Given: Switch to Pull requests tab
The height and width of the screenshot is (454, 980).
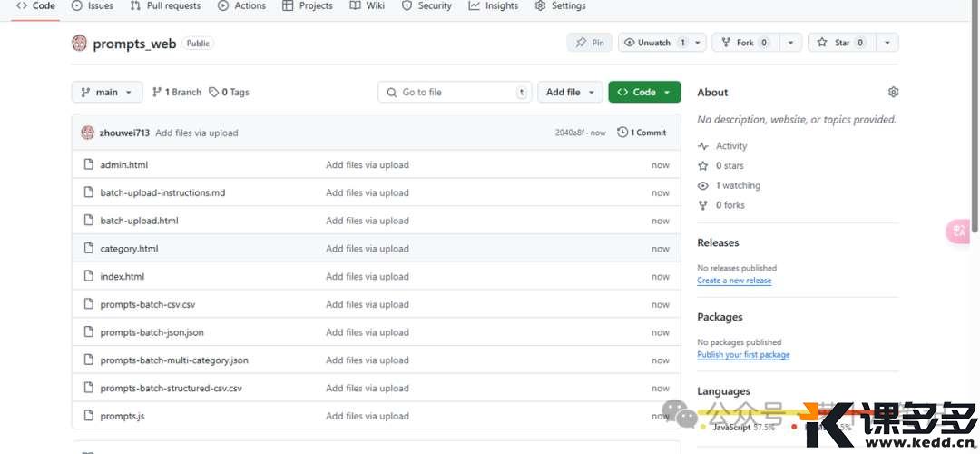Looking at the screenshot, I should pos(166,5).
